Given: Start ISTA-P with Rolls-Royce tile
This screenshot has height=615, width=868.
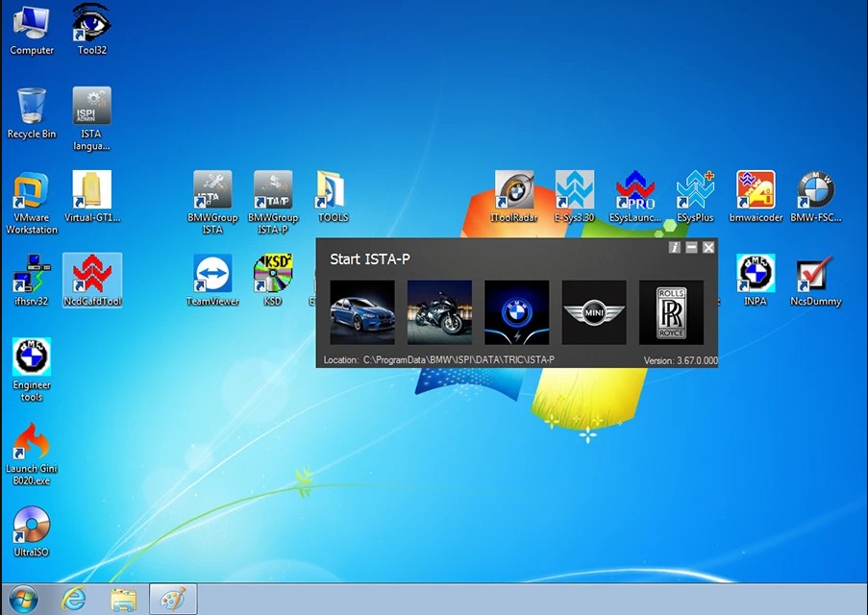Looking at the screenshot, I should click(x=672, y=312).
